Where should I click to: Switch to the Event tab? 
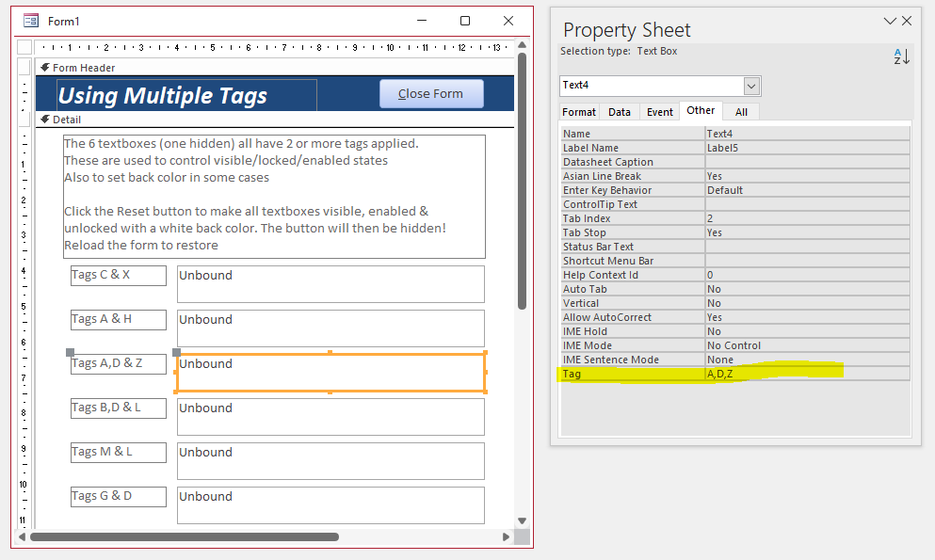click(x=659, y=112)
